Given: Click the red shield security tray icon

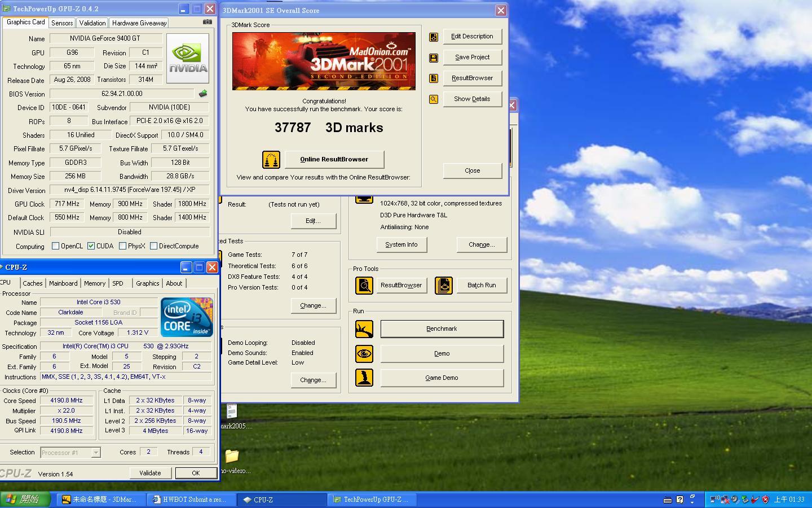Looking at the screenshot, I should pyautogui.click(x=765, y=500).
